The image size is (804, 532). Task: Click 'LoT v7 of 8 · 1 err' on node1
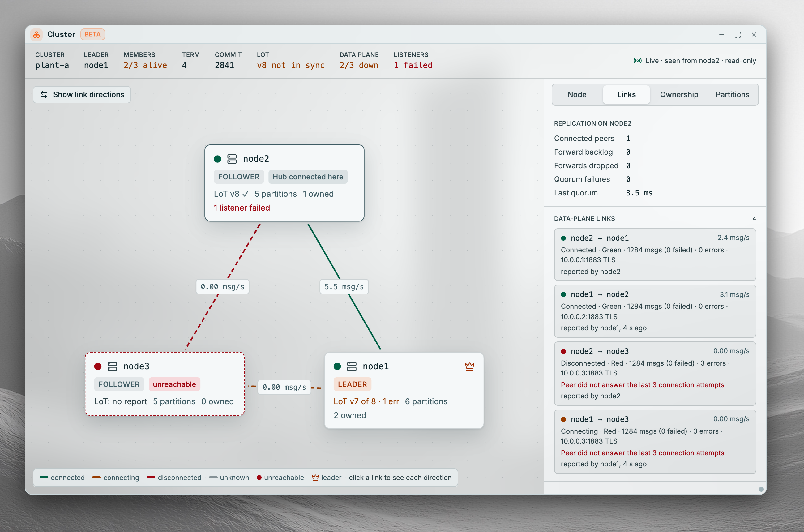pos(366,402)
